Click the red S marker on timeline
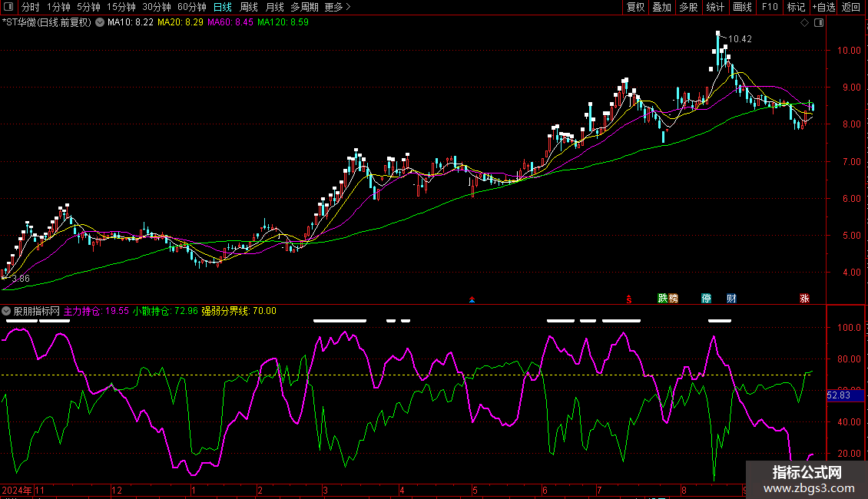 pos(628,298)
